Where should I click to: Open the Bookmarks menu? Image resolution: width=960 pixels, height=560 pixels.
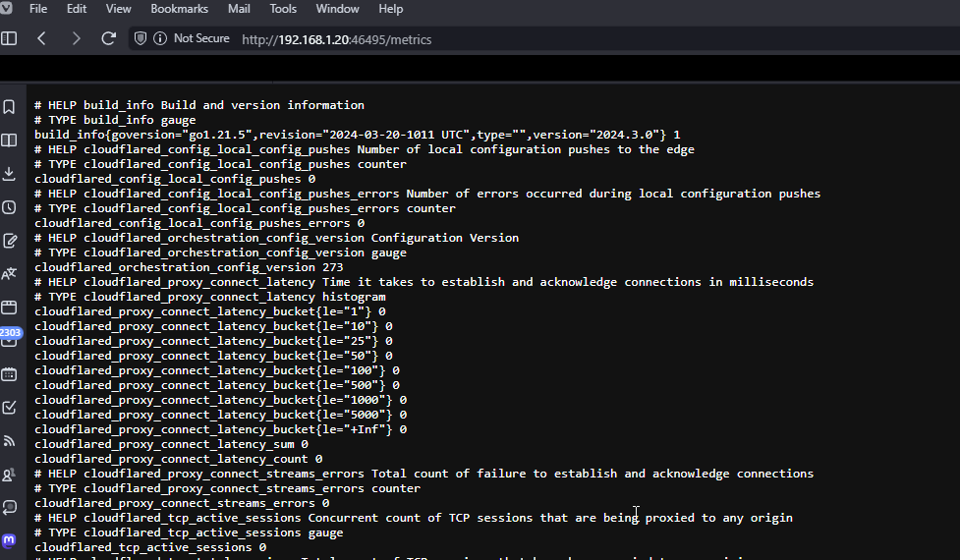(180, 9)
